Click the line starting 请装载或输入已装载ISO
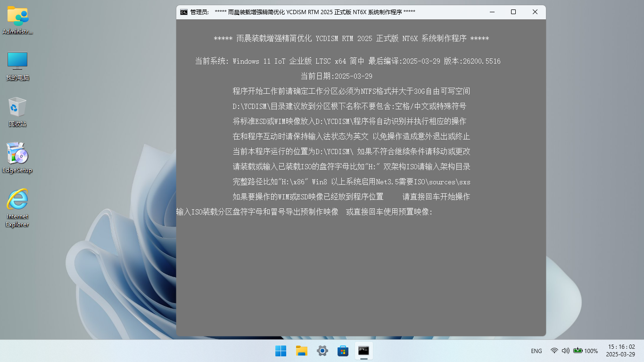 pyautogui.click(x=351, y=167)
